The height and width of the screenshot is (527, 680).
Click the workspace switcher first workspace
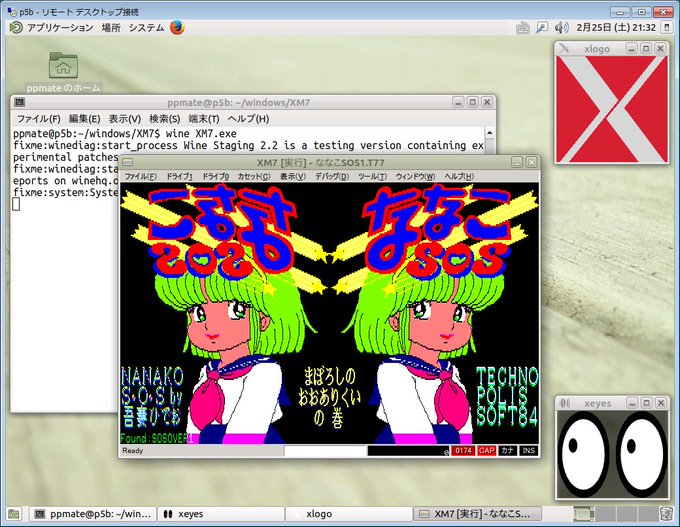coord(584,514)
